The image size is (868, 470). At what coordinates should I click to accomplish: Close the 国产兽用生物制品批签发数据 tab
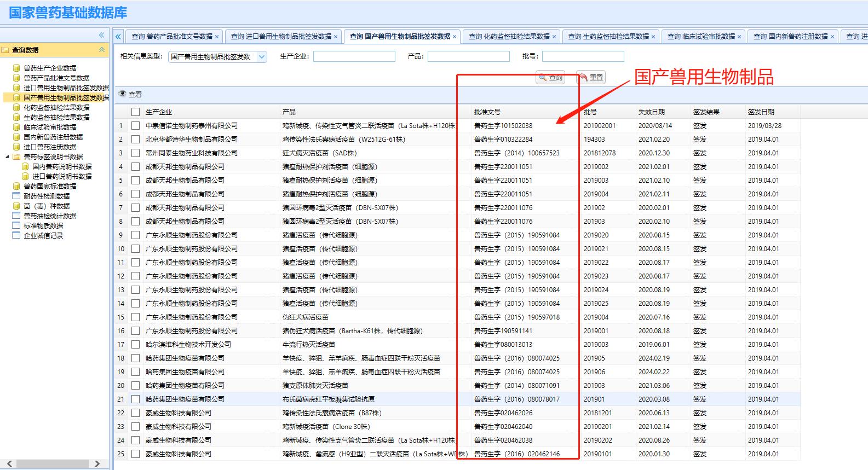(455, 37)
